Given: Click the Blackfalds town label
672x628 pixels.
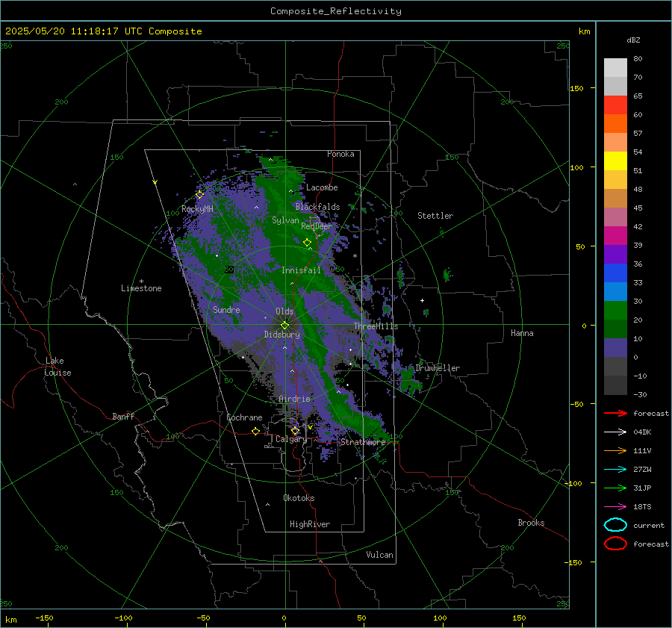Looking at the screenshot, I should (317, 207).
